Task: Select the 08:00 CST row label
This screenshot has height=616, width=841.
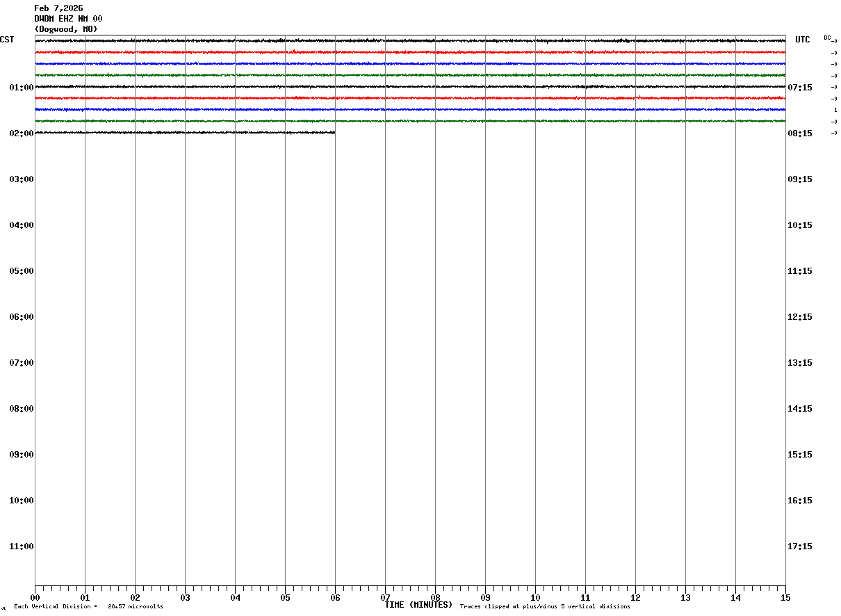Action: tap(22, 409)
